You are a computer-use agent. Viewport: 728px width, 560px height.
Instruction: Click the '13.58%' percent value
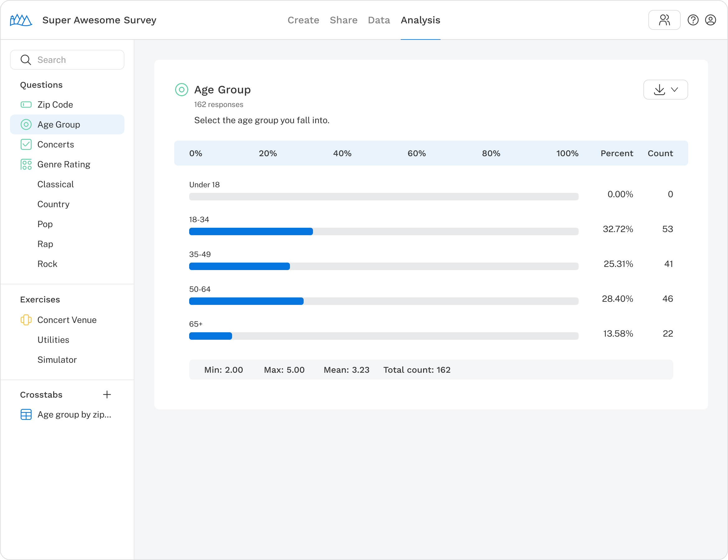pos(618,334)
